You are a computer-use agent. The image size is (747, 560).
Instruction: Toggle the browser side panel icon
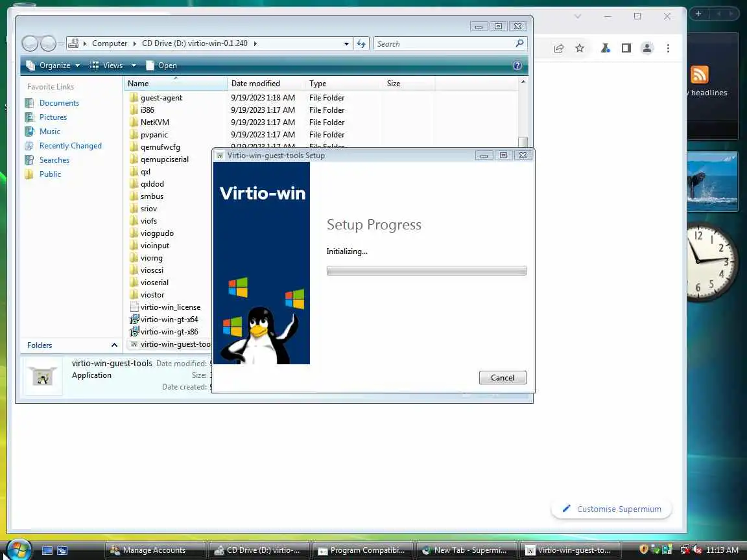[626, 48]
